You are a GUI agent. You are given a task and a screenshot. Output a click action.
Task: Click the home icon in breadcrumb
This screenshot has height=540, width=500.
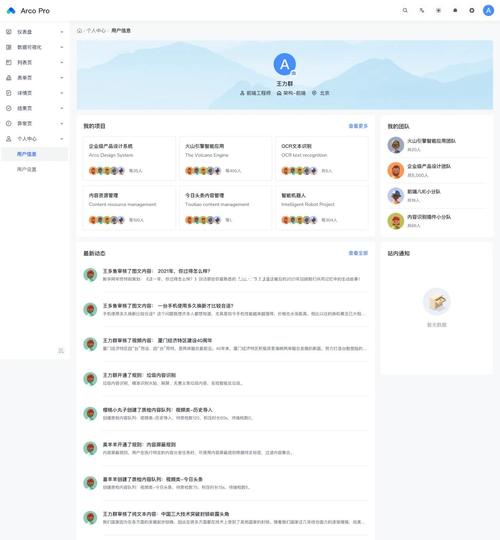coord(80,31)
